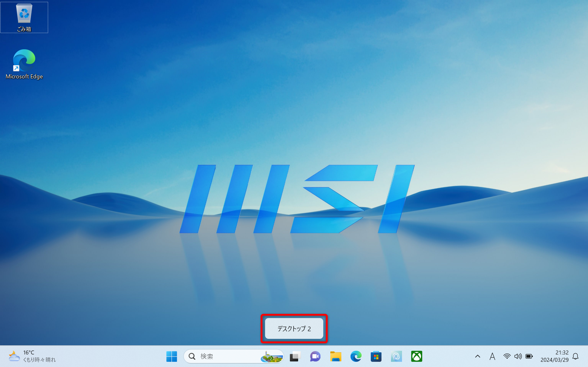Screen dimensions: 588x367
Task: Open the Microsoft Store
Action: coord(376,356)
